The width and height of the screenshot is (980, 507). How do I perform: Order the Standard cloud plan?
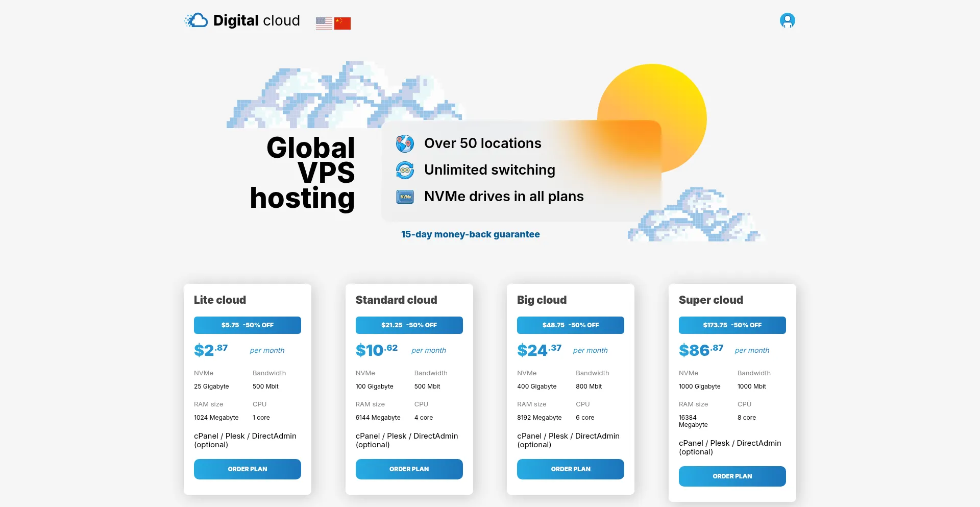[409, 469]
